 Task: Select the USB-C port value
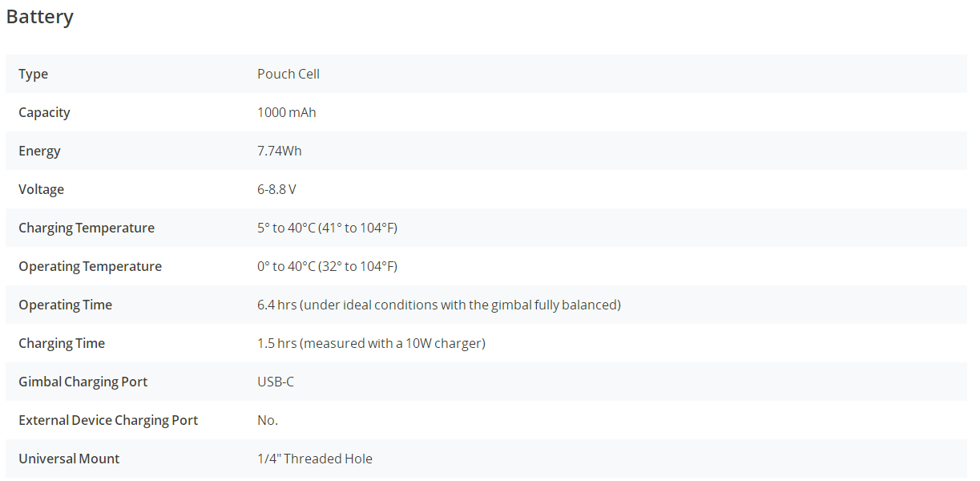tap(276, 382)
